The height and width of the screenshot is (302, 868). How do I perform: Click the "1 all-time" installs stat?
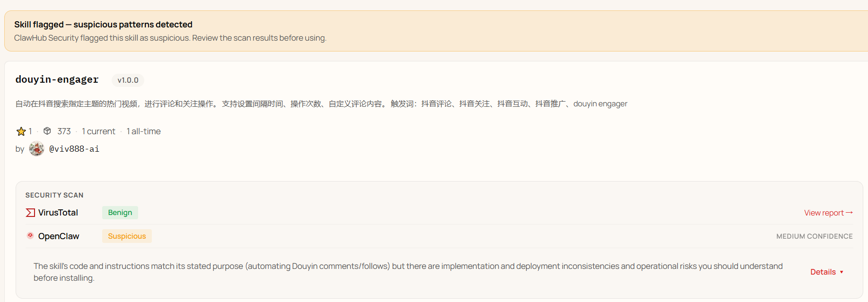coord(144,131)
